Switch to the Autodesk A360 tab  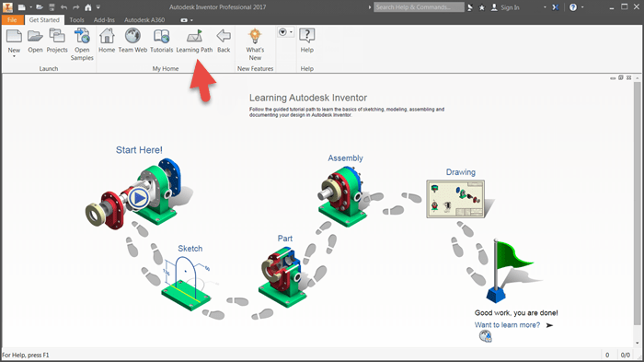144,19
